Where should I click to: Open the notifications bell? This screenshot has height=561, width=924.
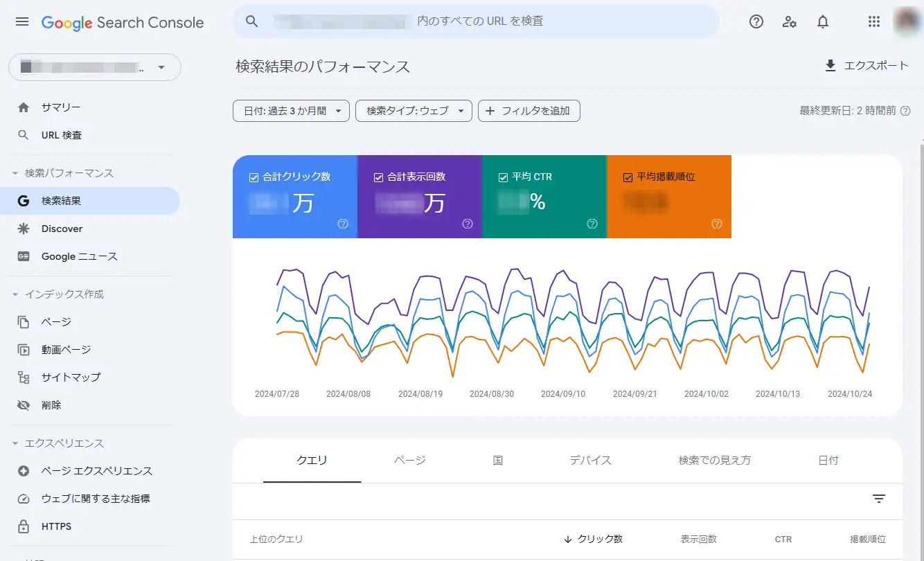[823, 21]
